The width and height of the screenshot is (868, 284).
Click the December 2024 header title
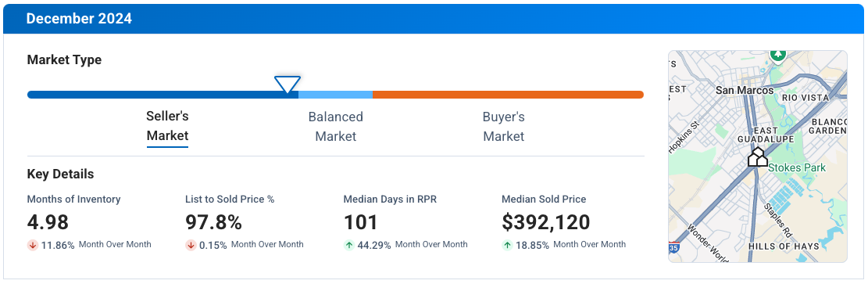[x=79, y=18]
